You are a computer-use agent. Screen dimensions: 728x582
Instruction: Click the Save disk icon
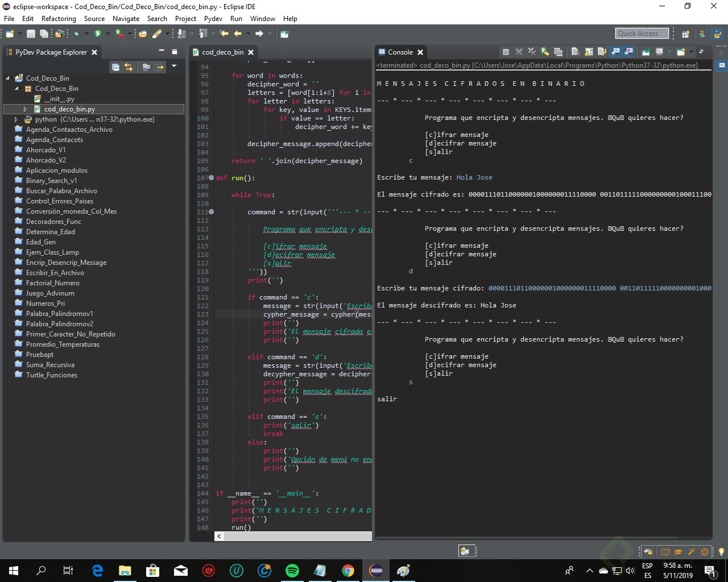tap(31, 34)
